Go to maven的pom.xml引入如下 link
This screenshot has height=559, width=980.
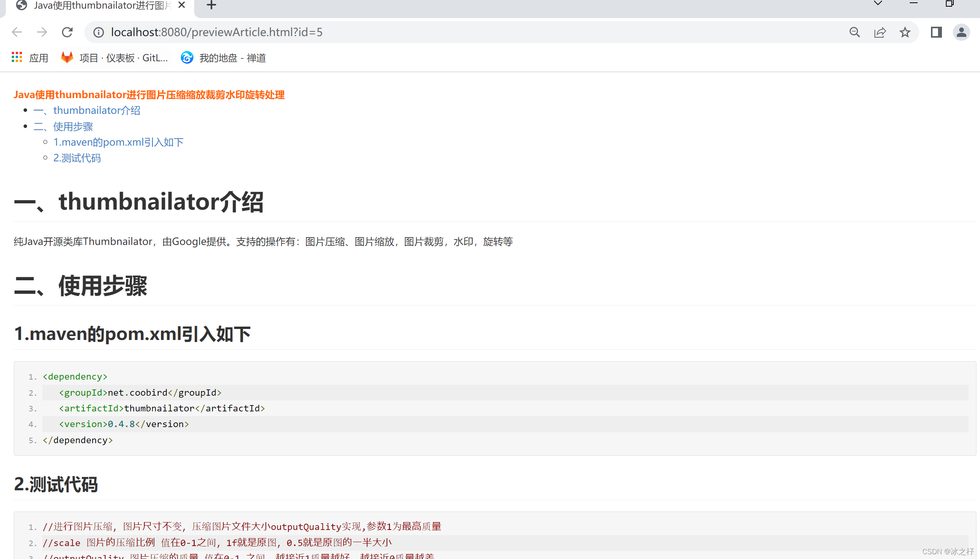point(118,142)
